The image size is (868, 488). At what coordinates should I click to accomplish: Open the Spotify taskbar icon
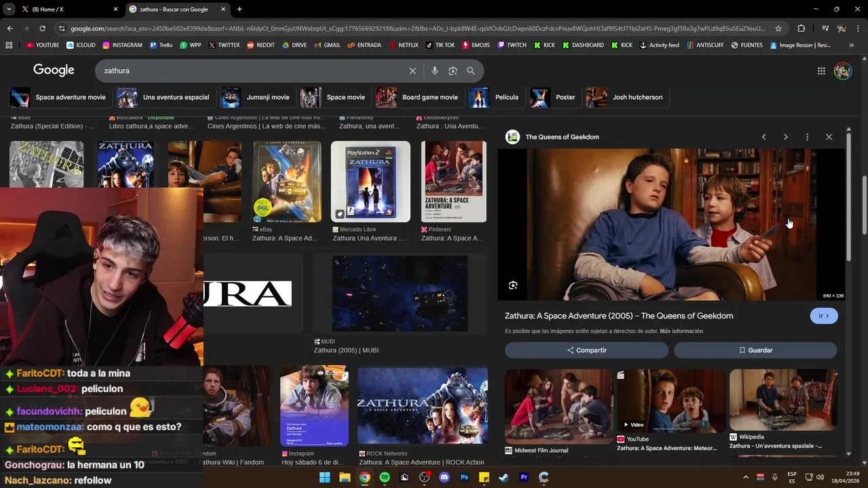(x=384, y=477)
